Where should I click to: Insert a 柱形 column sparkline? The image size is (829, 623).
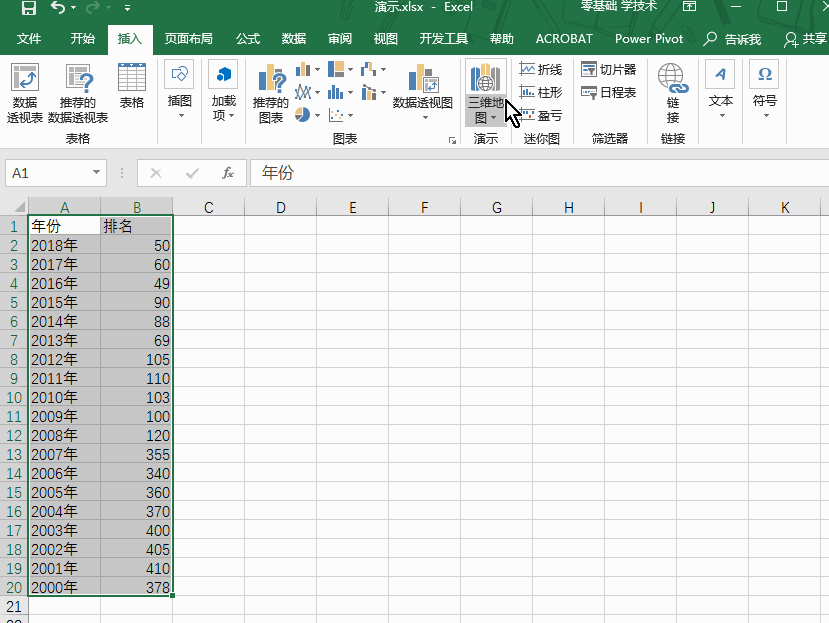pos(540,92)
